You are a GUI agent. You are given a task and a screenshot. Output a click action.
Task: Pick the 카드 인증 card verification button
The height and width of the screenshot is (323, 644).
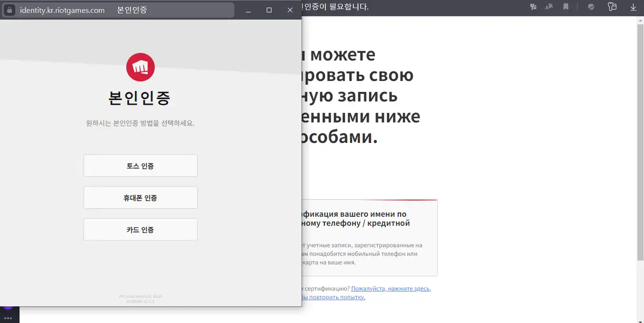(x=141, y=230)
